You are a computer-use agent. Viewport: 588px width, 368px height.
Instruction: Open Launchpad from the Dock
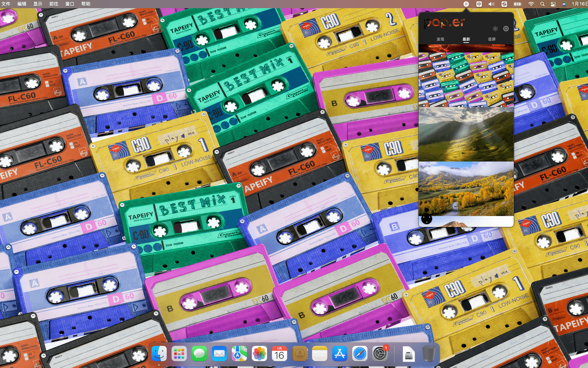pos(179,354)
